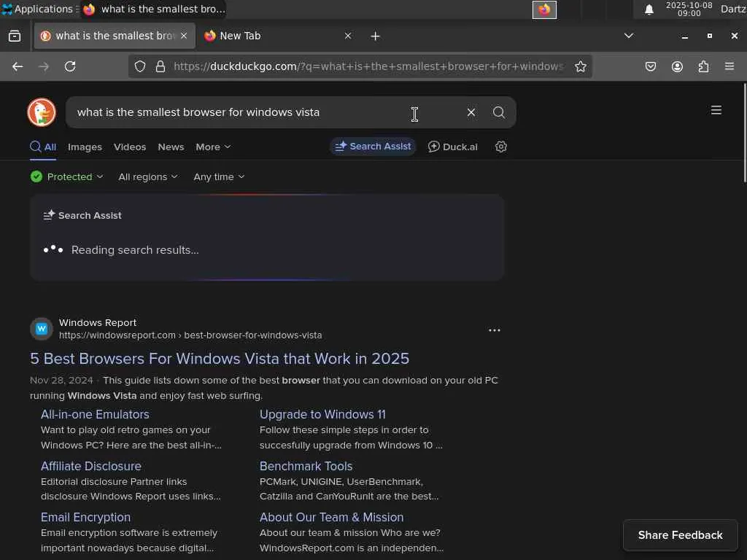Viewport: 747px width, 560px height.
Task: Click the DuckDuckGo logo
Action: (42, 112)
